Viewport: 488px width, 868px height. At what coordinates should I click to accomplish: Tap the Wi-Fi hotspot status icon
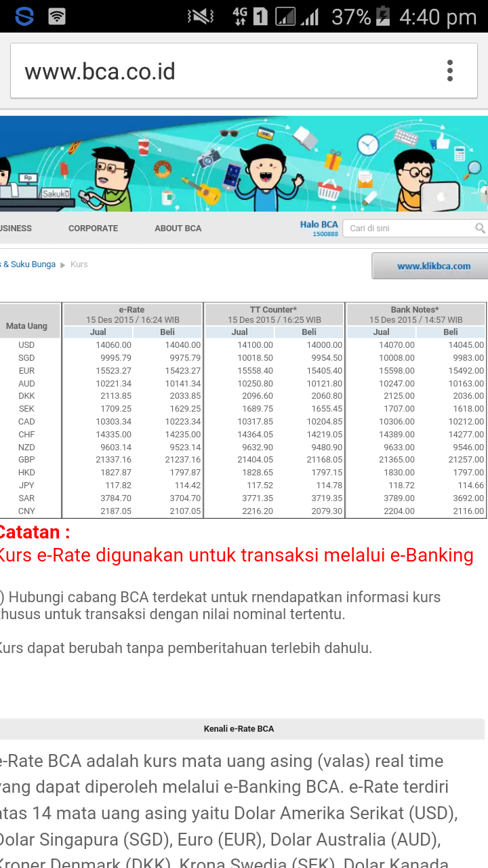pos(57,16)
